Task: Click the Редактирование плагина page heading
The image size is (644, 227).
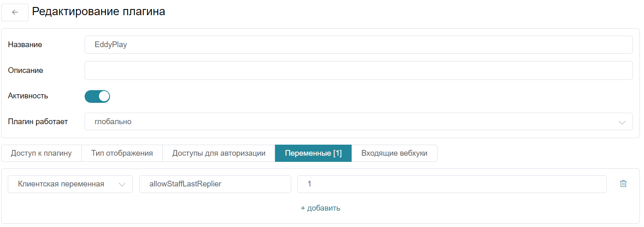Action: click(x=99, y=11)
